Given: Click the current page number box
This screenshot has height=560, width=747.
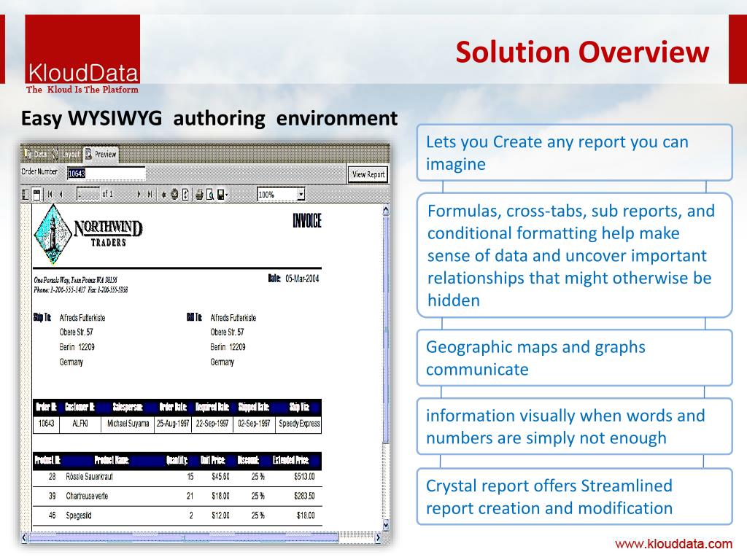Looking at the screenshot, I should [x=88, y=194].
